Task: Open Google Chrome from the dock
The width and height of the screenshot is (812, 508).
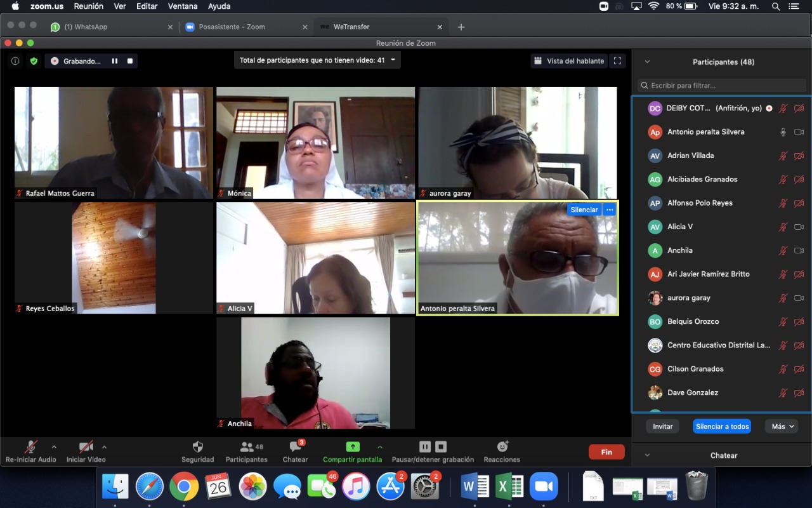Action: (x=184, y=487)
